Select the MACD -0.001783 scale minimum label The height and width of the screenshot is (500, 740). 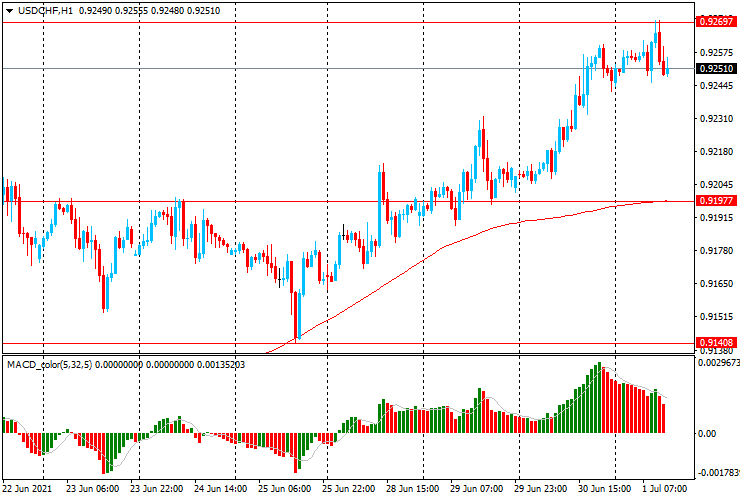[x=718, y=473]
